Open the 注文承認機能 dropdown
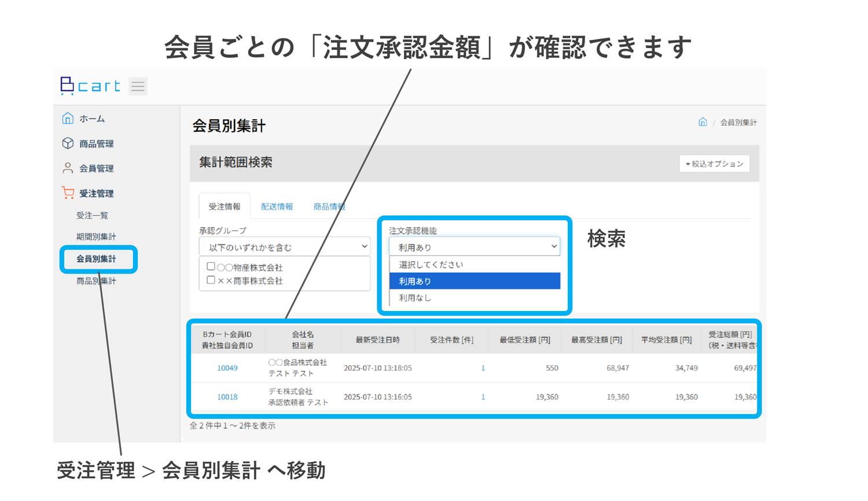This screenshot has width=868, height=501. tap(475, 247)
